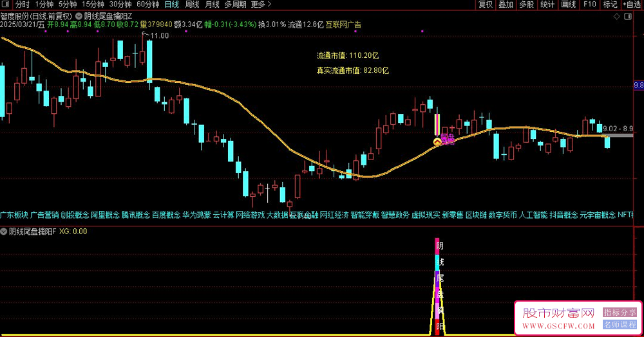Switch chart to 分时 view

pyautogui.click(x=23, y=5)
